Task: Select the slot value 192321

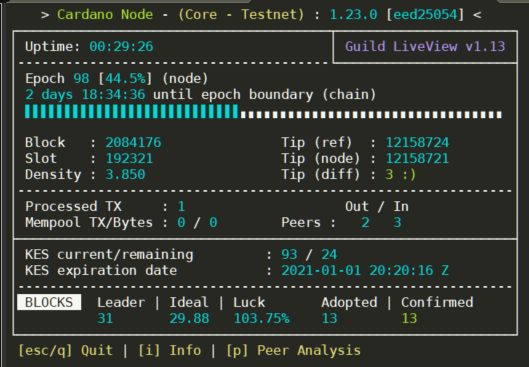Action: [x=129, y=159]
